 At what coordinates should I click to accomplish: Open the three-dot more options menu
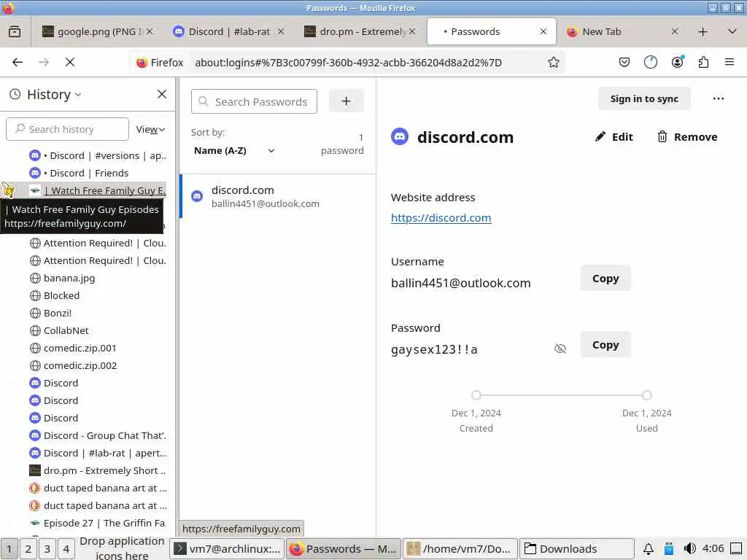pos(719,98)
